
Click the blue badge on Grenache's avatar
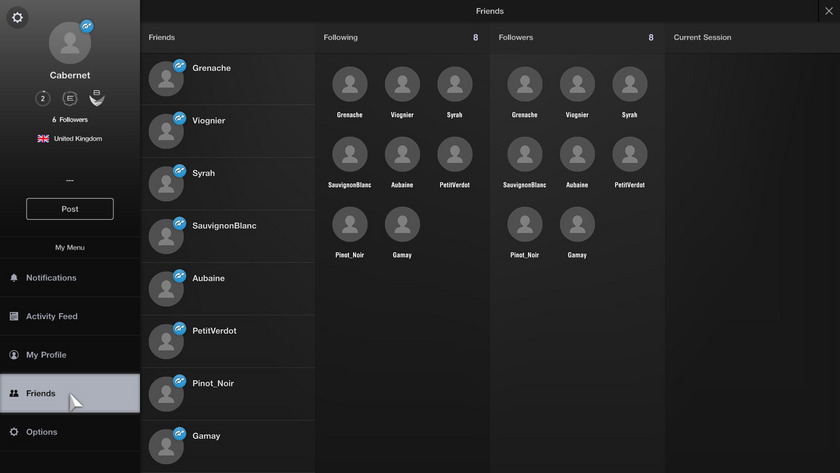[x=180, y=66]
